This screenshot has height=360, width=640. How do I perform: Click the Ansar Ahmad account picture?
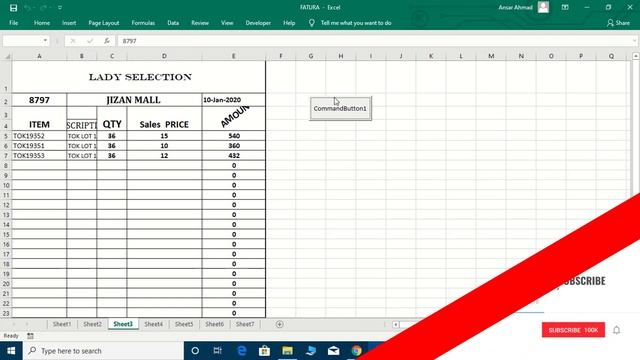(x=543, y=7)
